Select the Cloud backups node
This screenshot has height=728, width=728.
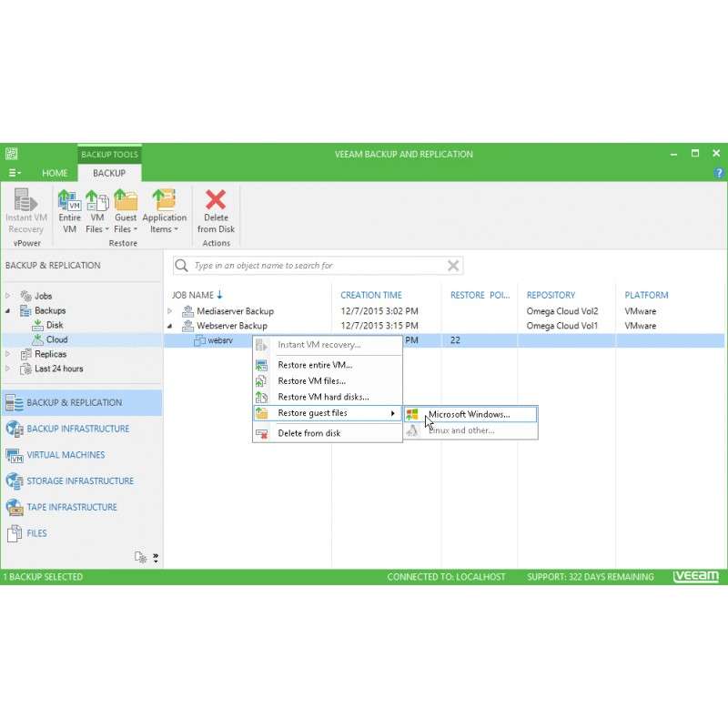pyautogui.click(x=56, y=339)
